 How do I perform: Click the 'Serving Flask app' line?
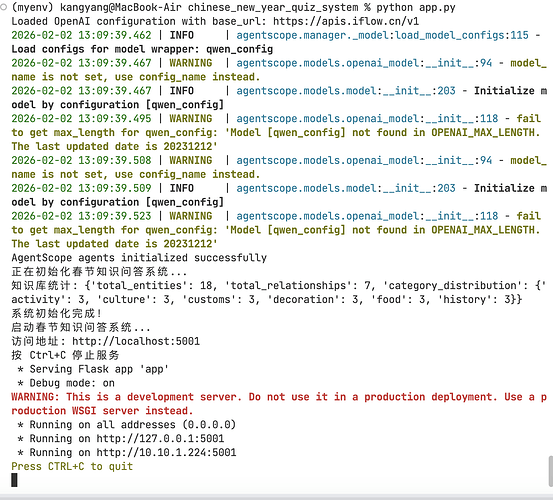click(93, 369)
